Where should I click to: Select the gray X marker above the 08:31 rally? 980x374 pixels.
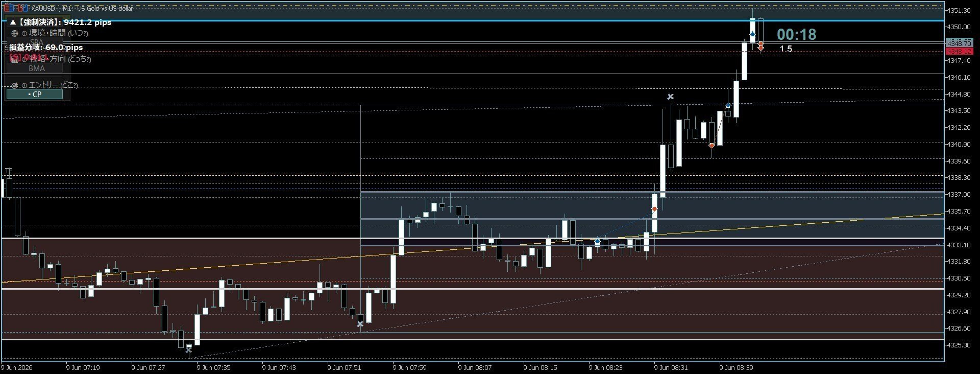(671, 97)
